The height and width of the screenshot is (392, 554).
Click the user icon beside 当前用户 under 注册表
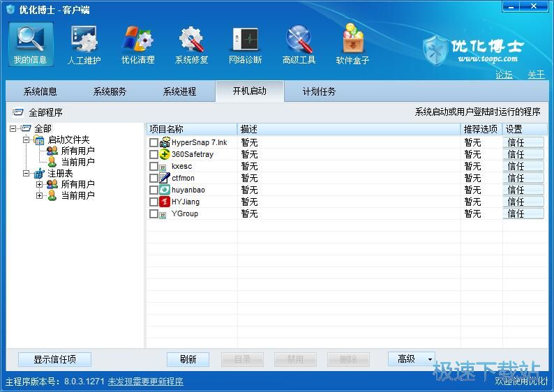[x=52, y=195]
